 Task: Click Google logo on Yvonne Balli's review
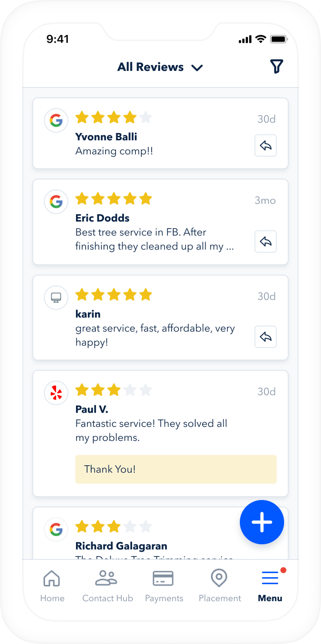pyautogui.click(x=56, y=120)
